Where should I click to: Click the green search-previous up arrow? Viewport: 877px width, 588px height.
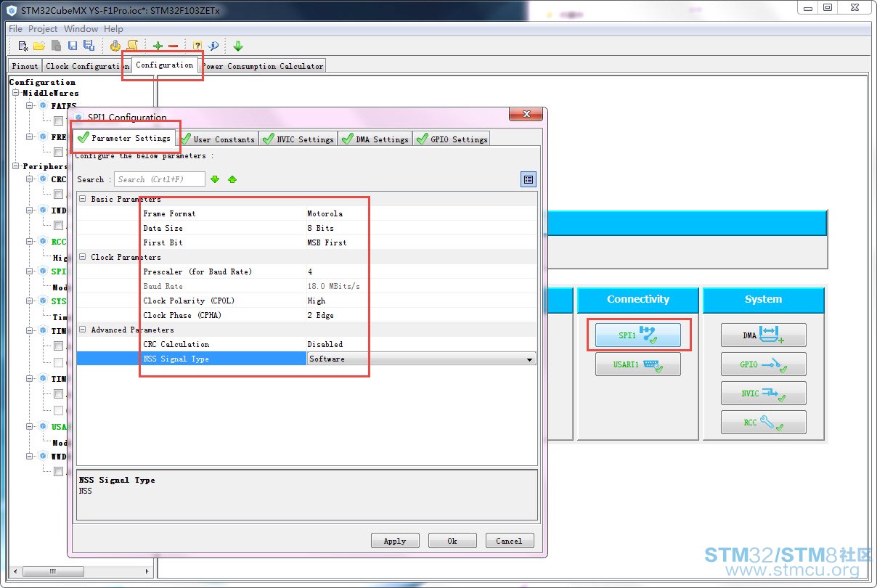pos(232,179)
